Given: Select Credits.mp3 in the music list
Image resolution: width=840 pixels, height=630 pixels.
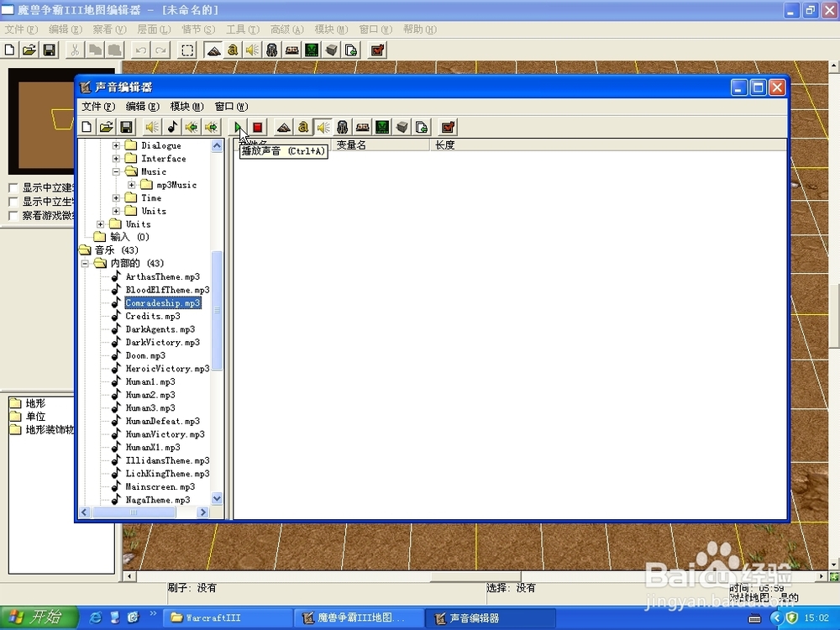Looking at the screenshot, I should coord(153,316).
